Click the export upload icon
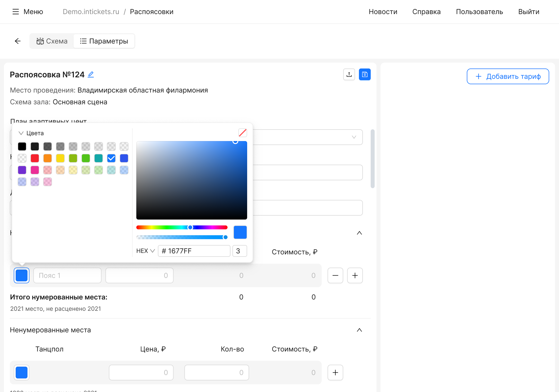This screenshot has width=559, height=392. pos(349,75)
